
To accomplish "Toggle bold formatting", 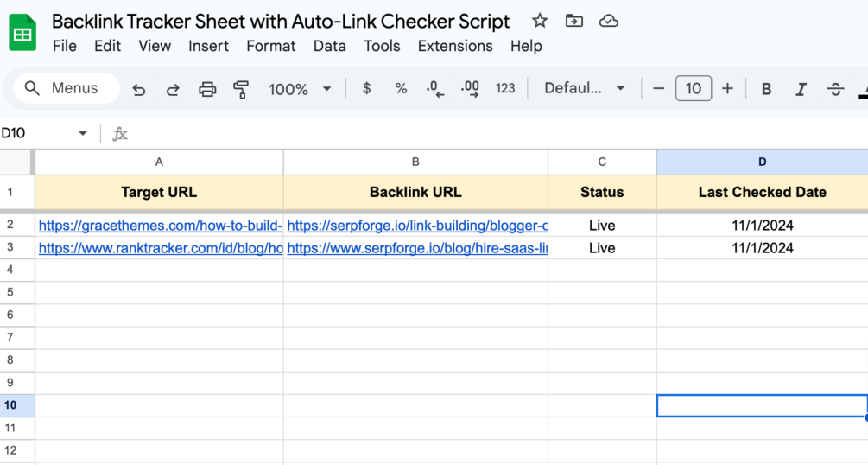I will (x=766, y=88).
